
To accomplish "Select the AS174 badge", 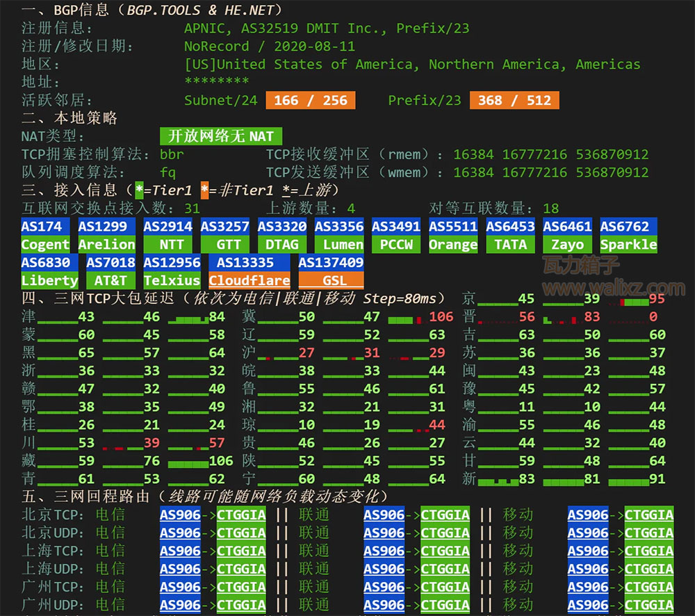I will (45, 226).
